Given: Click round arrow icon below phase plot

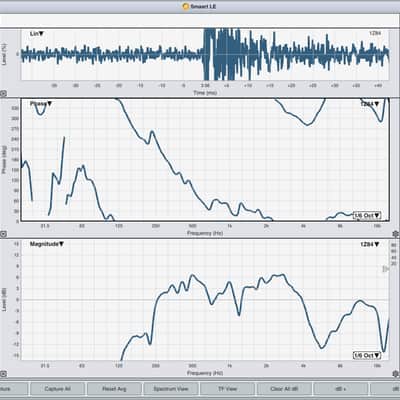Looking at the screenshot, I should pos(3,234).
